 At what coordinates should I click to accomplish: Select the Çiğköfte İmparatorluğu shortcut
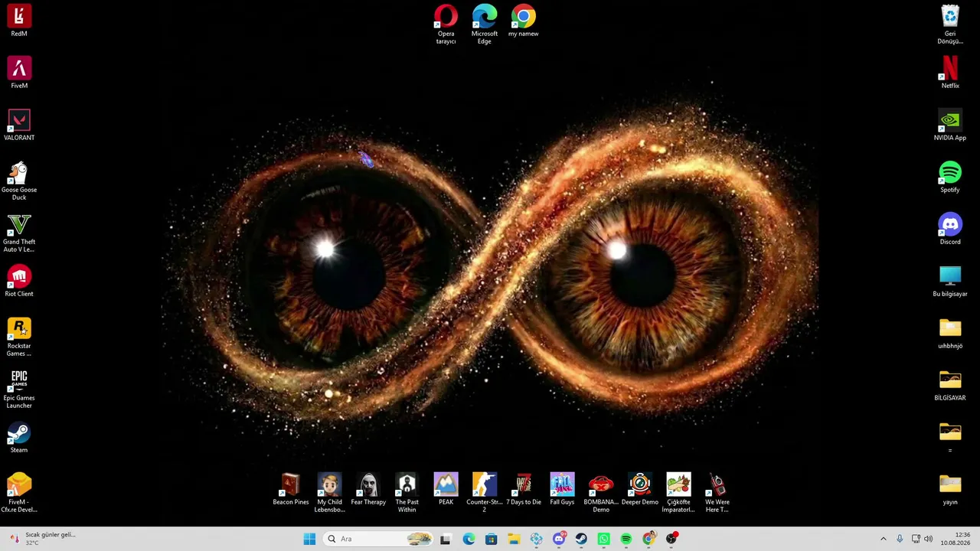[678, 493]
